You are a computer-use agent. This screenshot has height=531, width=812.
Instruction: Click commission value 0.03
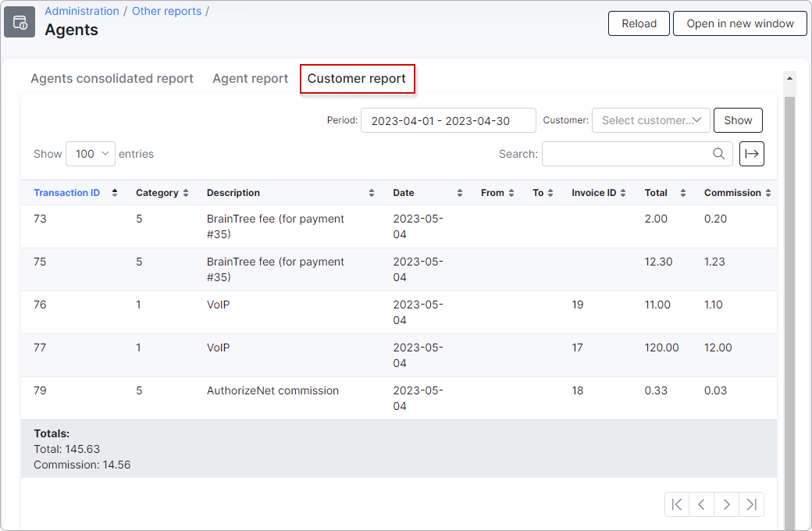715,390
